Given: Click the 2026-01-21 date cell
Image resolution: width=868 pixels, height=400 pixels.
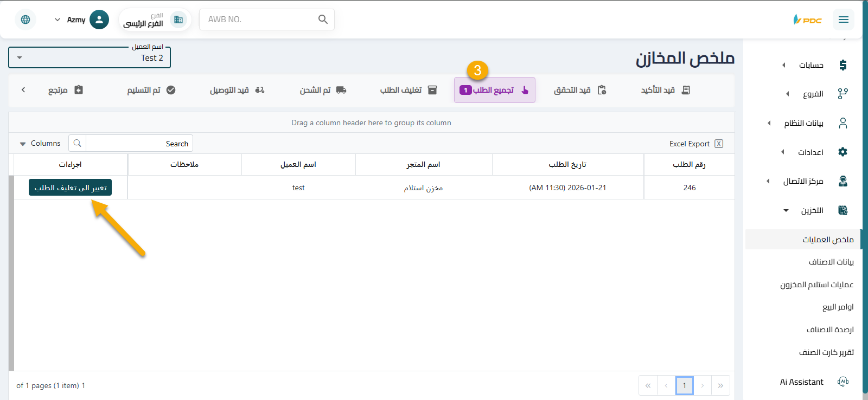Looking at the screenshot, I should pyautogui.click(x=567, y=188).
